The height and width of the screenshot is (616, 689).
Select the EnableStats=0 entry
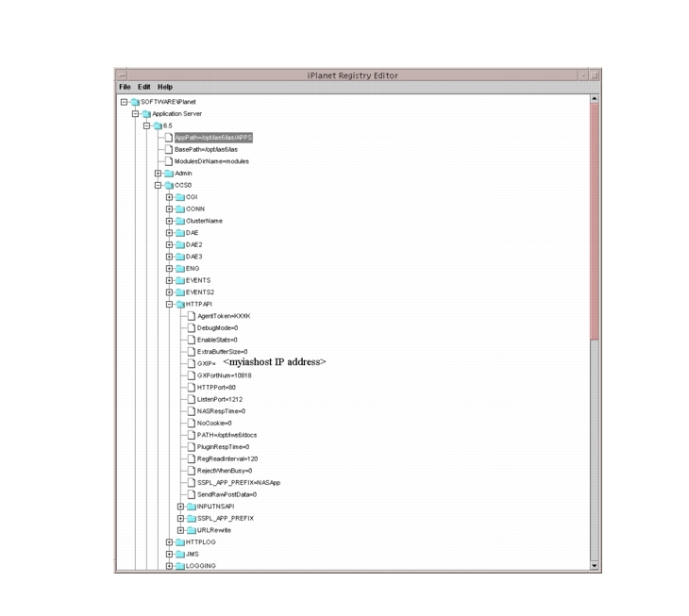[217, 340]
